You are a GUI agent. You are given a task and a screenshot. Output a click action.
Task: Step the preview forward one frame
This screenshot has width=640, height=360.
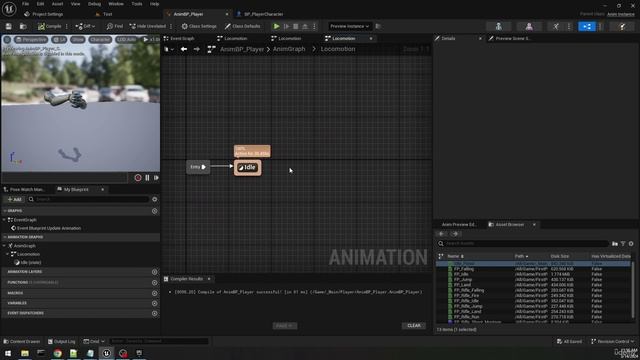(156, 178)
